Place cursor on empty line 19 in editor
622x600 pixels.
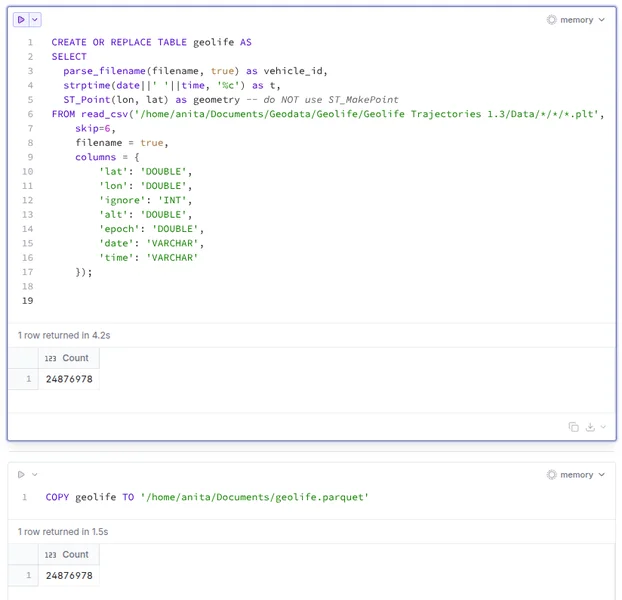[200, 300]
